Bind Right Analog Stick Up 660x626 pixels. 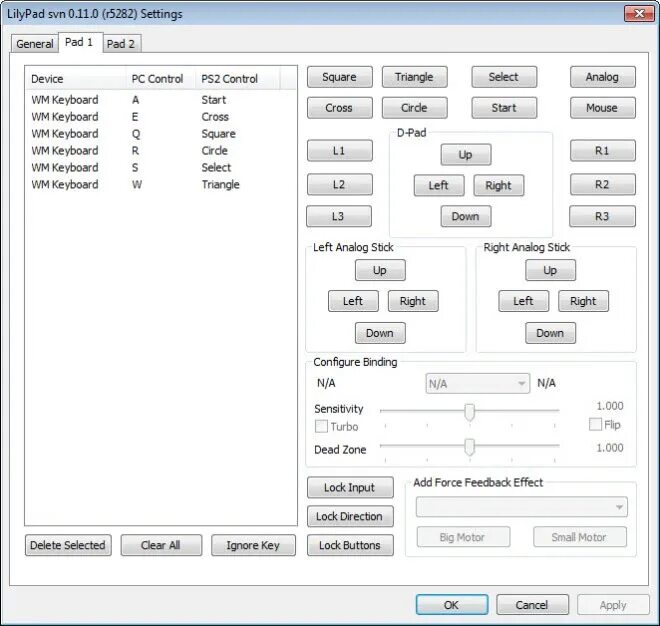(550, 270)
